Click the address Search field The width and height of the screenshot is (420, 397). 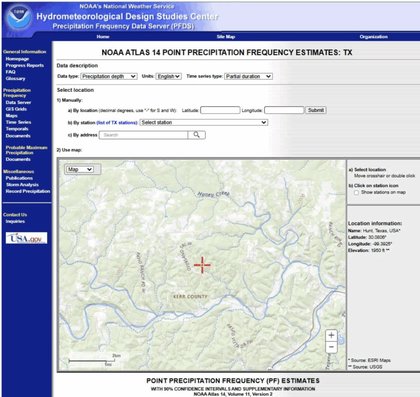143,135
